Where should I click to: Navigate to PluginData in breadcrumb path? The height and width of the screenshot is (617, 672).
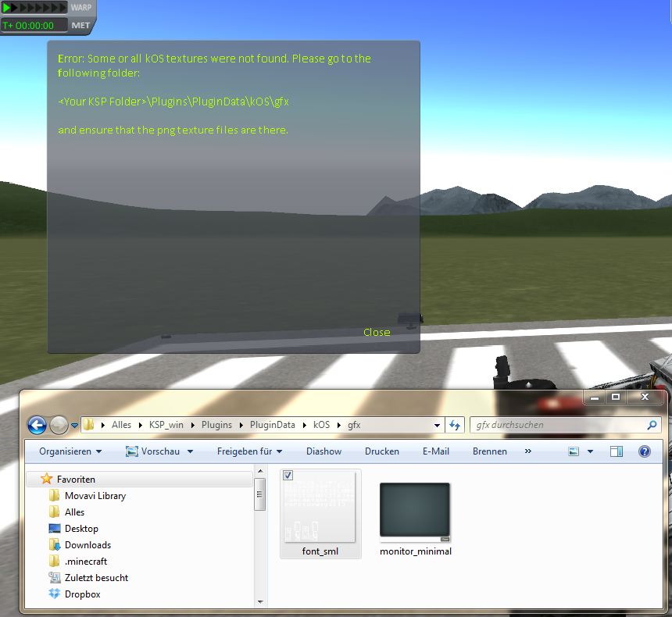(272, 425)
